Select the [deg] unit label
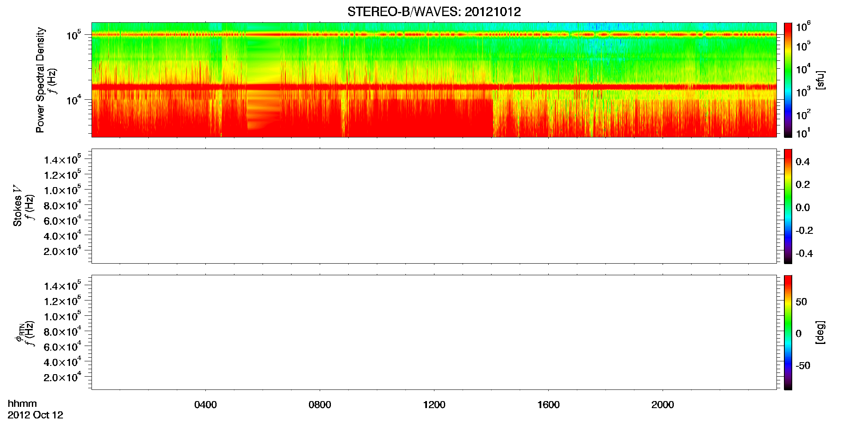 [x=820, y=332]
